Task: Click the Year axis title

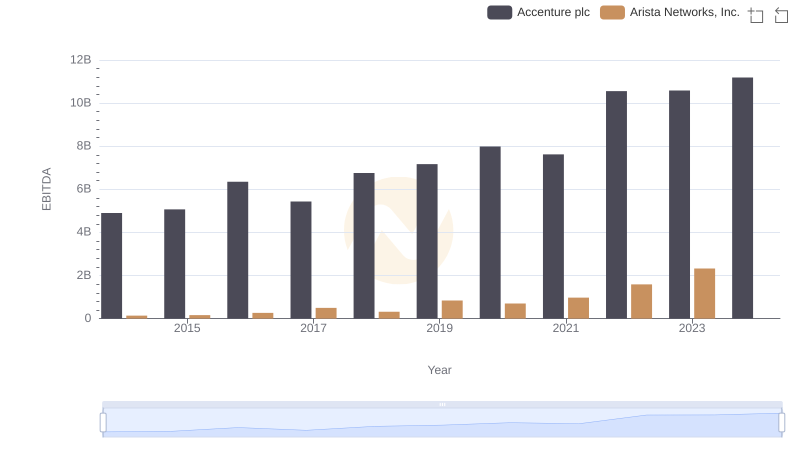Action: point(439,370)
